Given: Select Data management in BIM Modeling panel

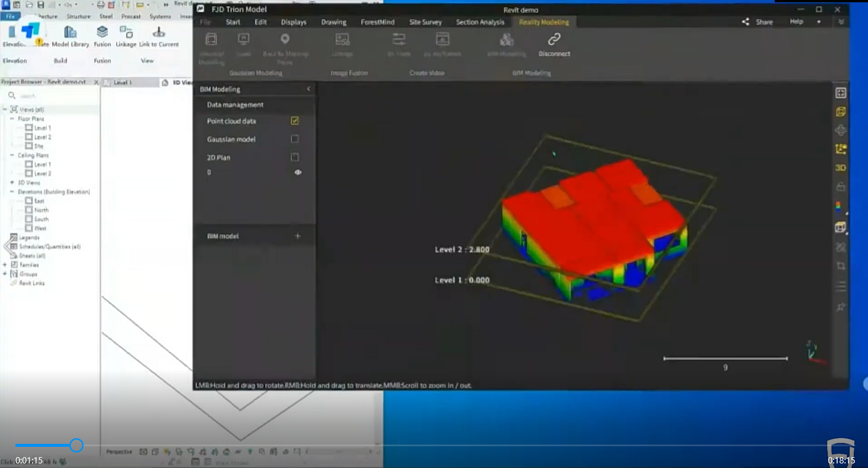Looking at the screenshot, I should click(x=235, y=105).
